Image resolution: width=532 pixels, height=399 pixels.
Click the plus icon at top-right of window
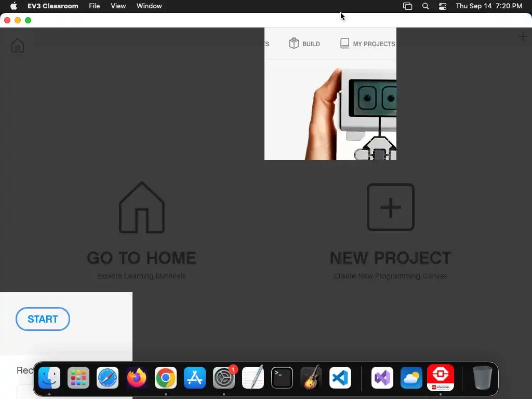tap(523, 36)
